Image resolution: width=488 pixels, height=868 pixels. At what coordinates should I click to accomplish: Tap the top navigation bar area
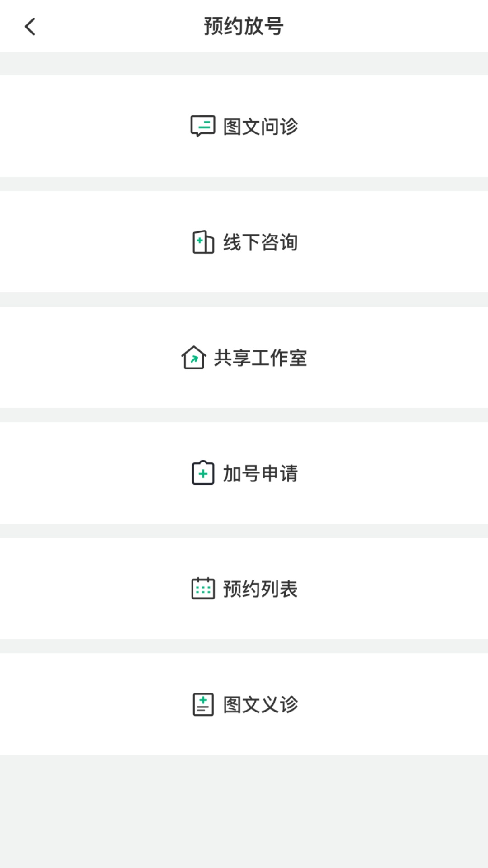pos(244,26)
